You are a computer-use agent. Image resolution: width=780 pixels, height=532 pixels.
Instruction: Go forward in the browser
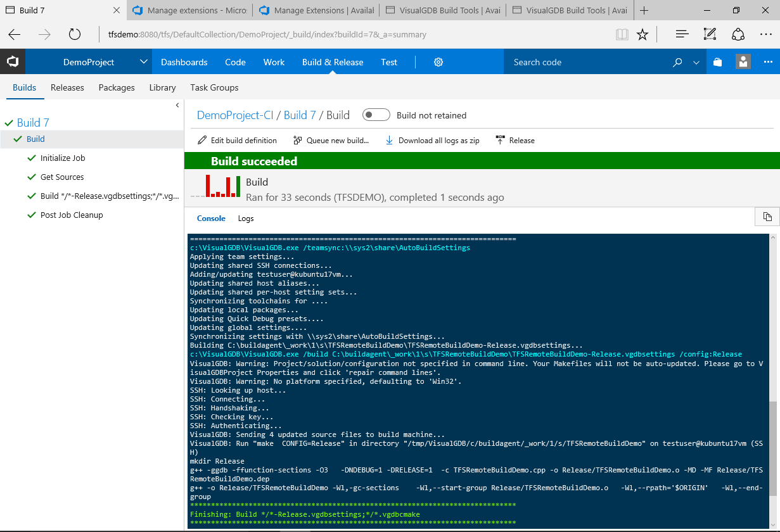point(44,35)
